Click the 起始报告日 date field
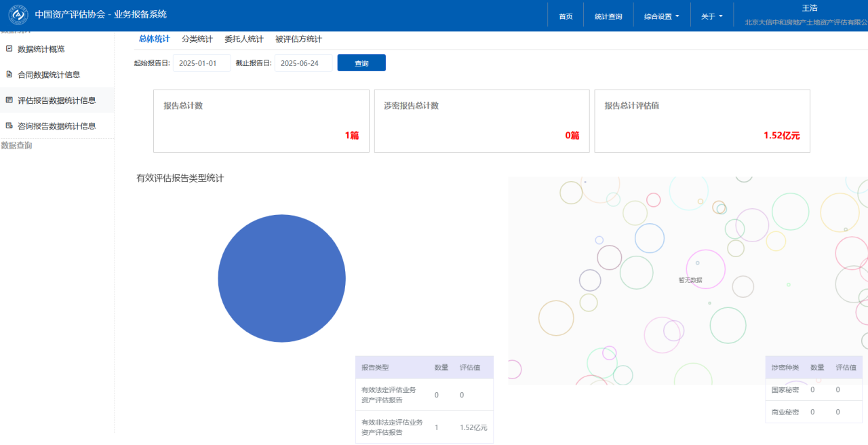This screenshot has height=445, width=868. pos(201,63)
